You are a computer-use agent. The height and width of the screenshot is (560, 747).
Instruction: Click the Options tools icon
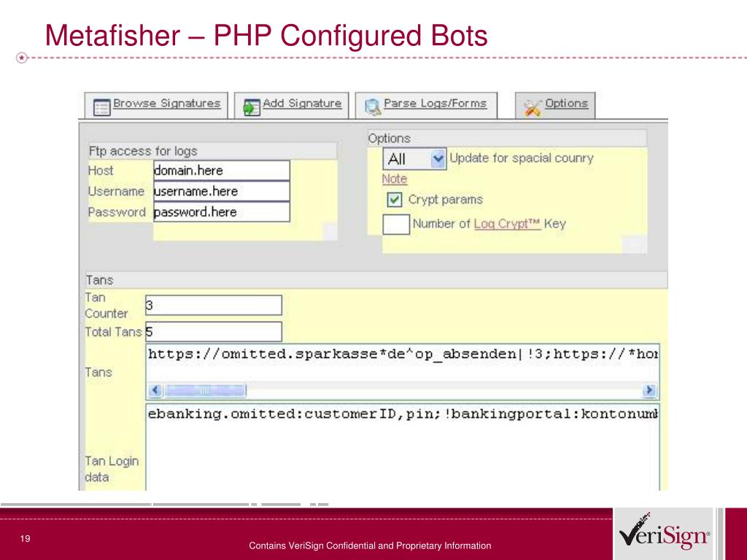pos(533,108)
